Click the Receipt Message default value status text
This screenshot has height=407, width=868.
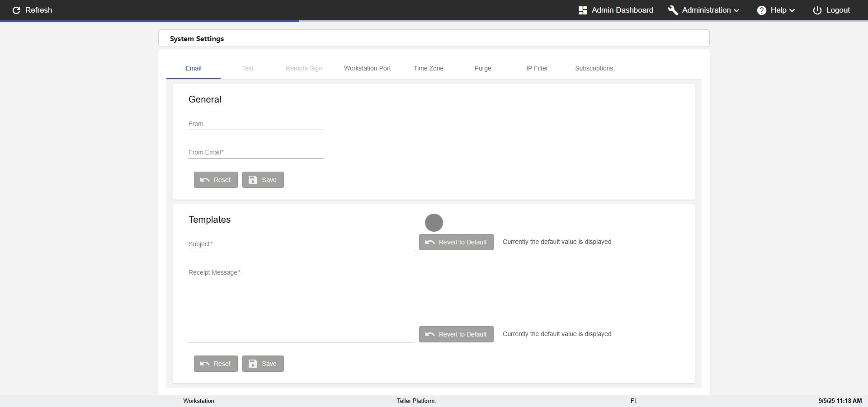click(557, 334)
